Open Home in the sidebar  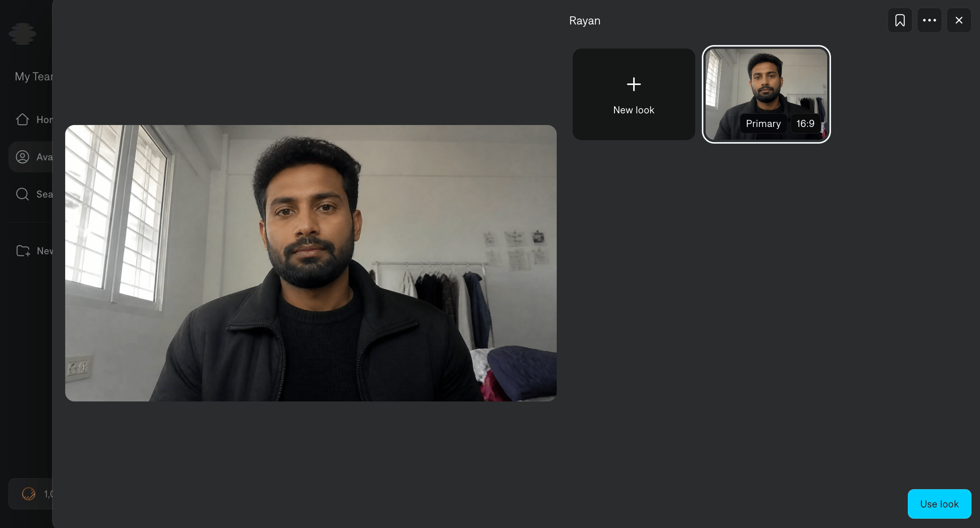pyautogui.click(x=30, y=120)
